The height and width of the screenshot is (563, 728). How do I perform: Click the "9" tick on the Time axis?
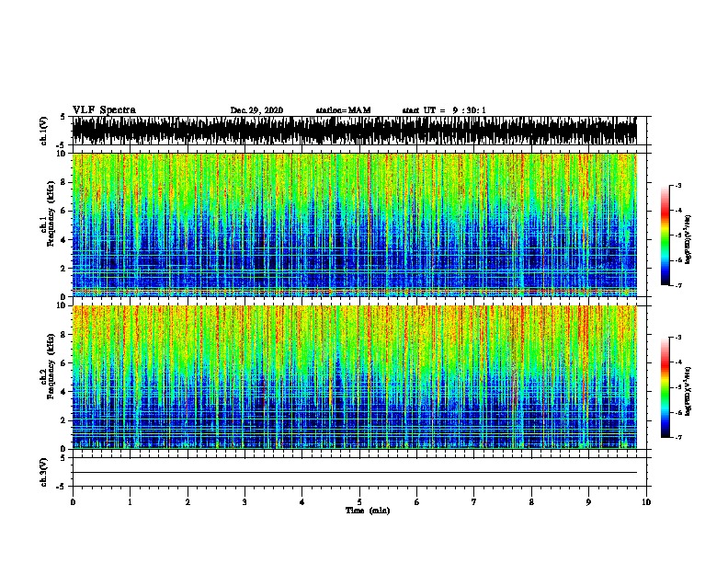coord(588,502)
